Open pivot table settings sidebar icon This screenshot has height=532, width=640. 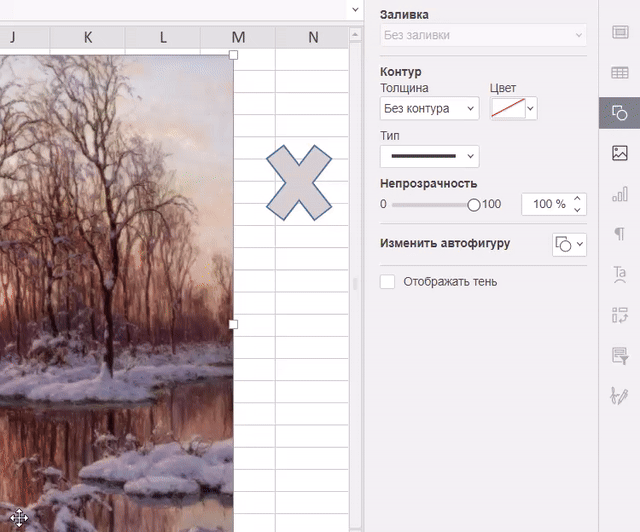coord(620,315)
